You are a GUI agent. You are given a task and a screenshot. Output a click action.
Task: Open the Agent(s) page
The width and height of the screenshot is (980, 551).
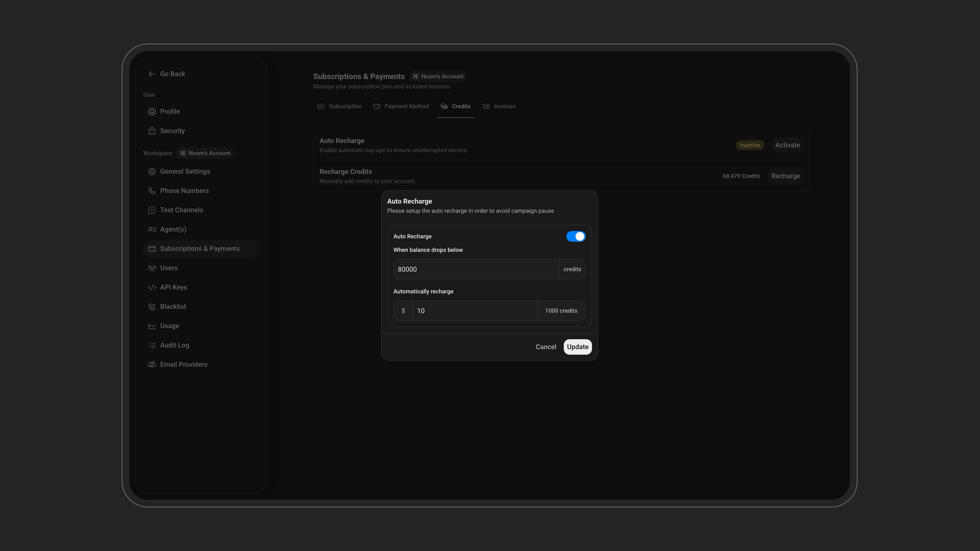point(201,229)
